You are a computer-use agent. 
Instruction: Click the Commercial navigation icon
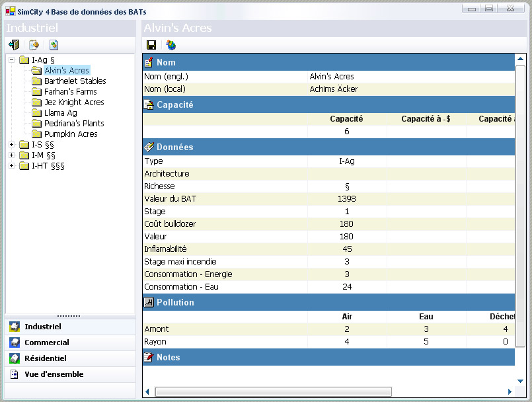[15, 342]
